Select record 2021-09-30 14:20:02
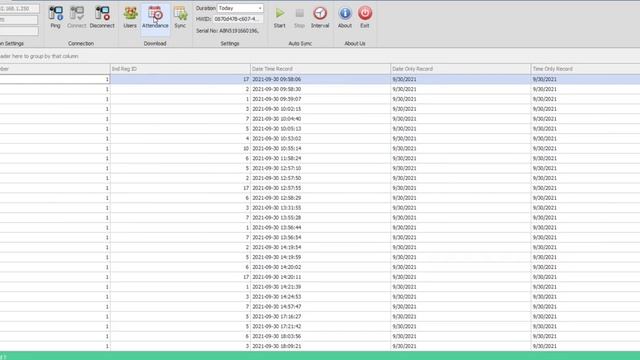The height and width of the screenshot is (360, 640). point(320,267)
